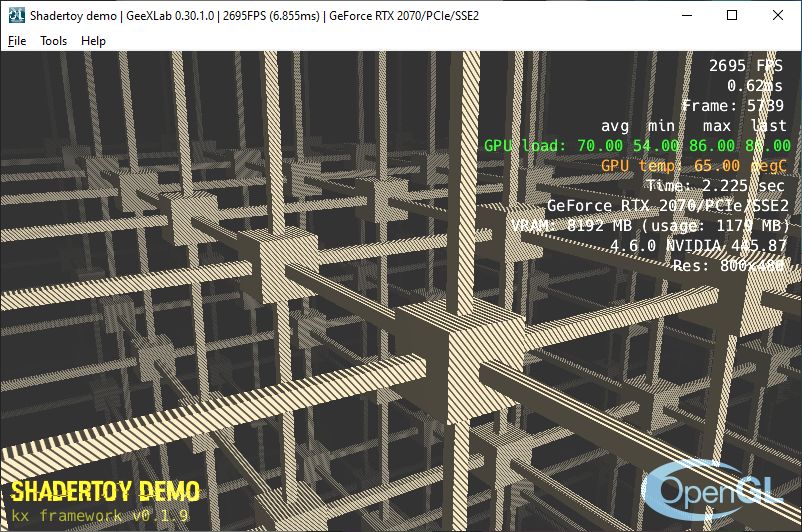Screen dimensions: 802x532
Task: Click the orange 'GPU temp: 65.00 degC' line
Action: 694,166
